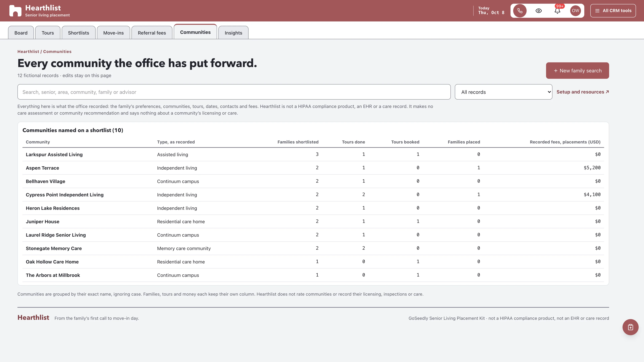Click the Recorded fees, placements header
The image size is (644, 362).
(565, 142)
